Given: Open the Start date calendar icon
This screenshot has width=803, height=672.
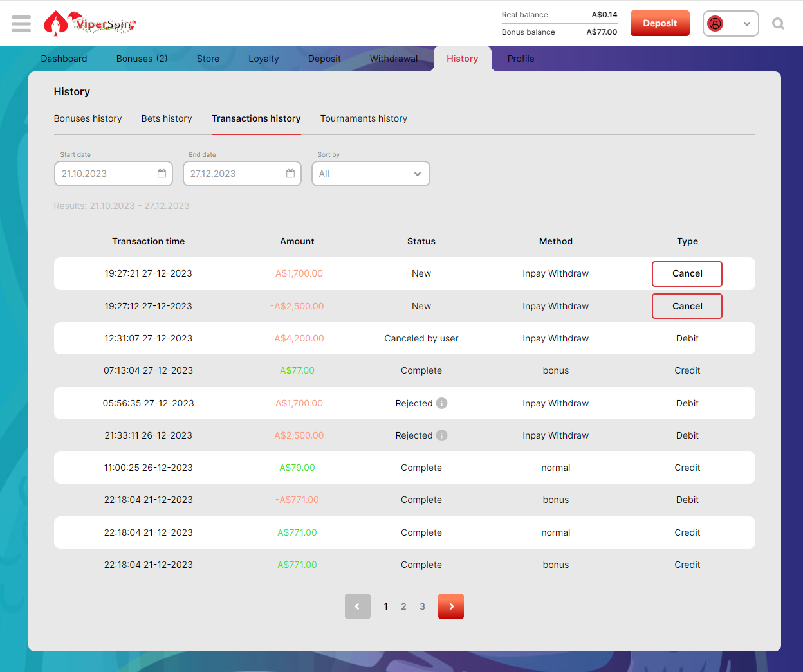Looking at the screenshot, I should 162,174.
